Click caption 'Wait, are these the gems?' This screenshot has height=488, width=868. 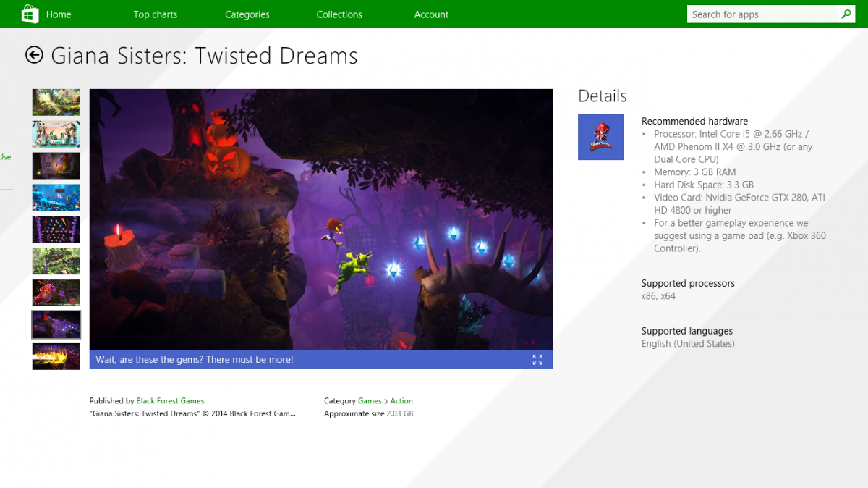pyautogui.click(x=195, y=360)
